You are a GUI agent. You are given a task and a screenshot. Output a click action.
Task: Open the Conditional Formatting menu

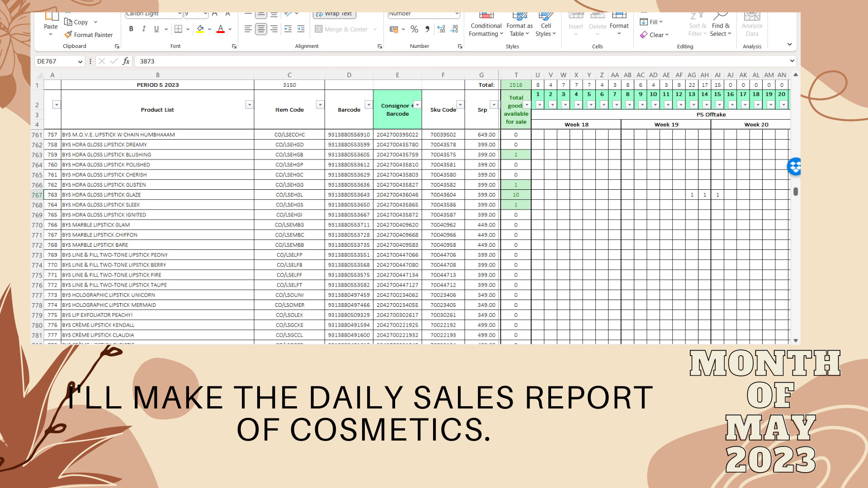tap(486, 29)
